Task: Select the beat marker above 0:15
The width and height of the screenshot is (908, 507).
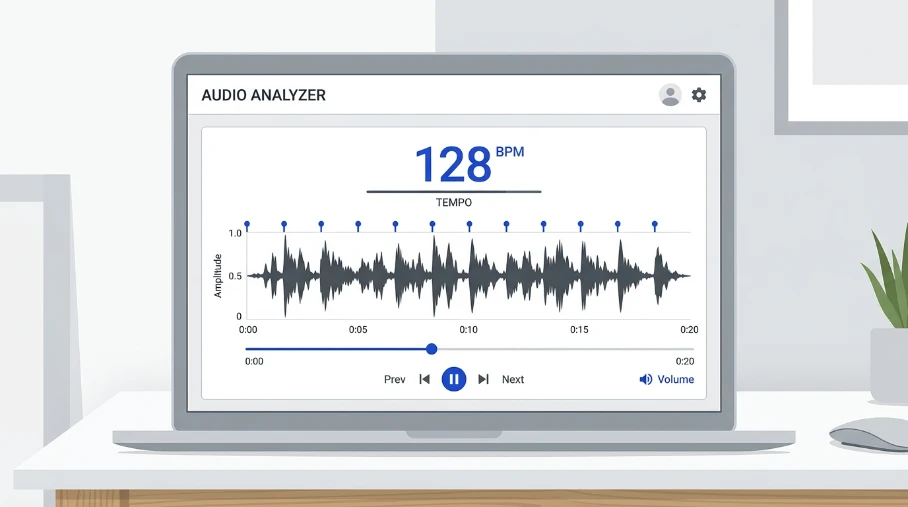Action: pyautogui.click(x=581, y=226)
